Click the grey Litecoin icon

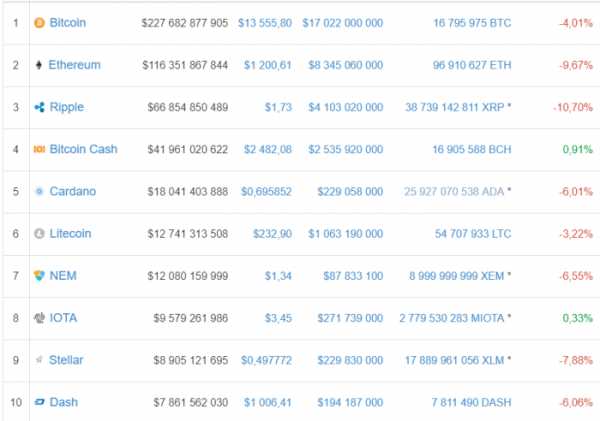(39, 233)
